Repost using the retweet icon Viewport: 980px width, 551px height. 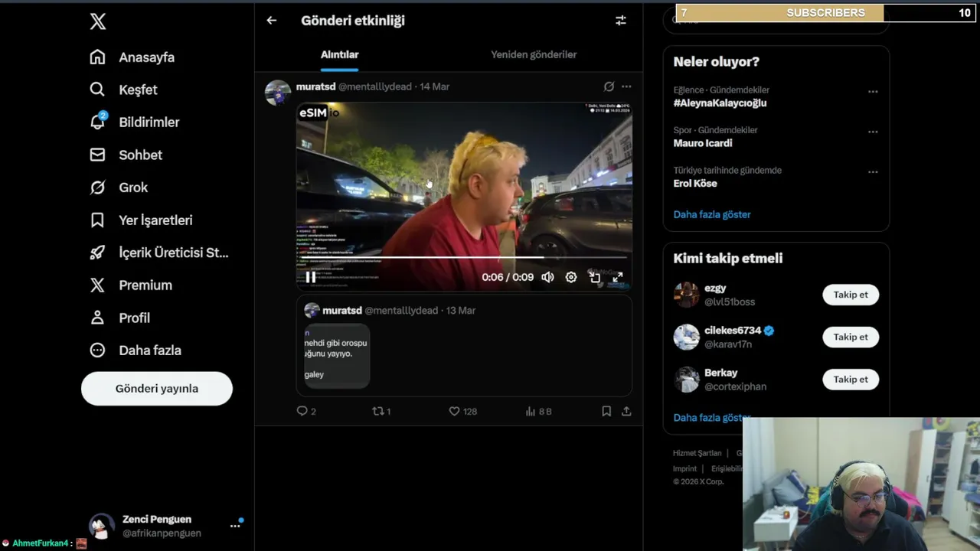point(377,411)
